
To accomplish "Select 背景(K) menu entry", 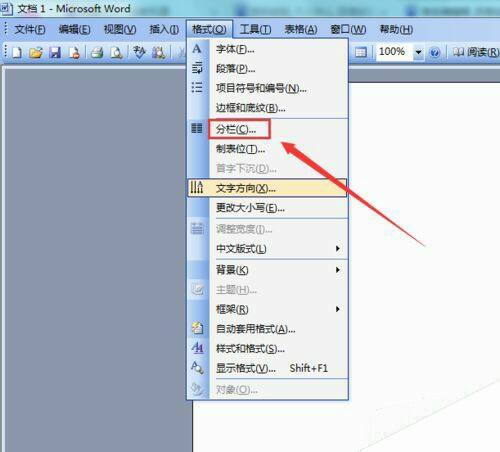I will [267, 270].
